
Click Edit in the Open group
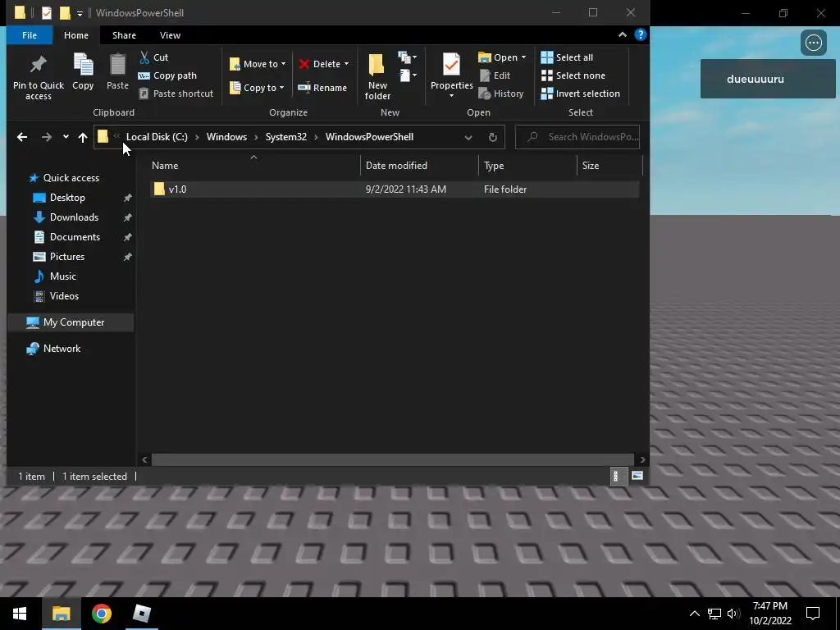point(495,75)
